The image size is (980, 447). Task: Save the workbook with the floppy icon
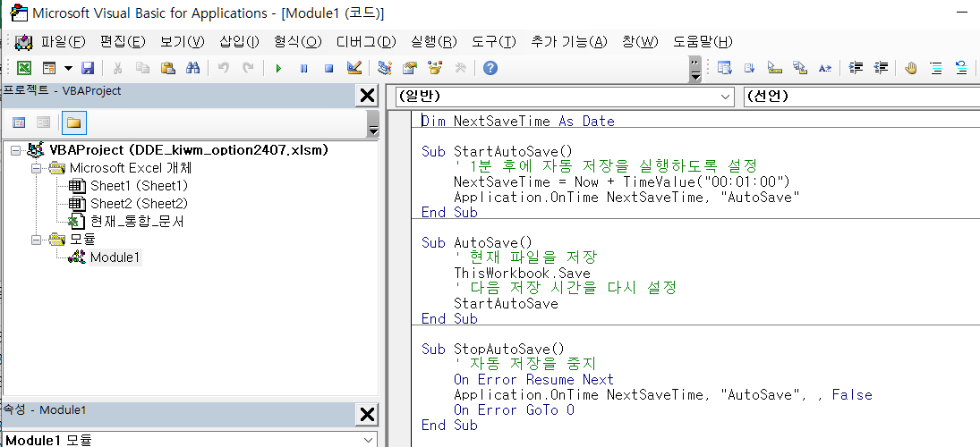pos(88,68)
